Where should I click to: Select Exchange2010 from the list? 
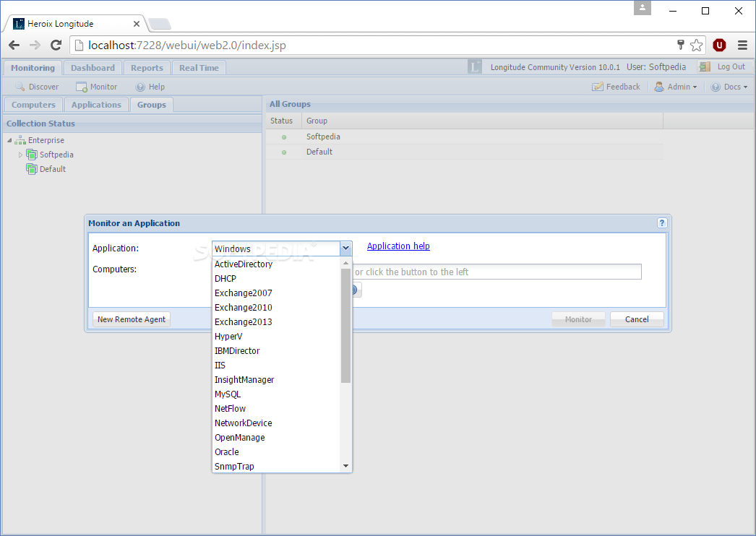click(x=276, y=308)
